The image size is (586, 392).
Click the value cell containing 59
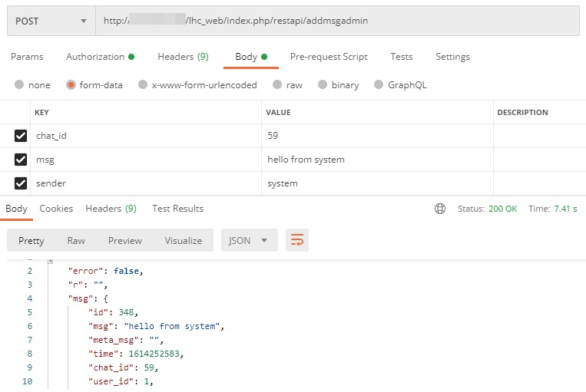tap(377, 136)
